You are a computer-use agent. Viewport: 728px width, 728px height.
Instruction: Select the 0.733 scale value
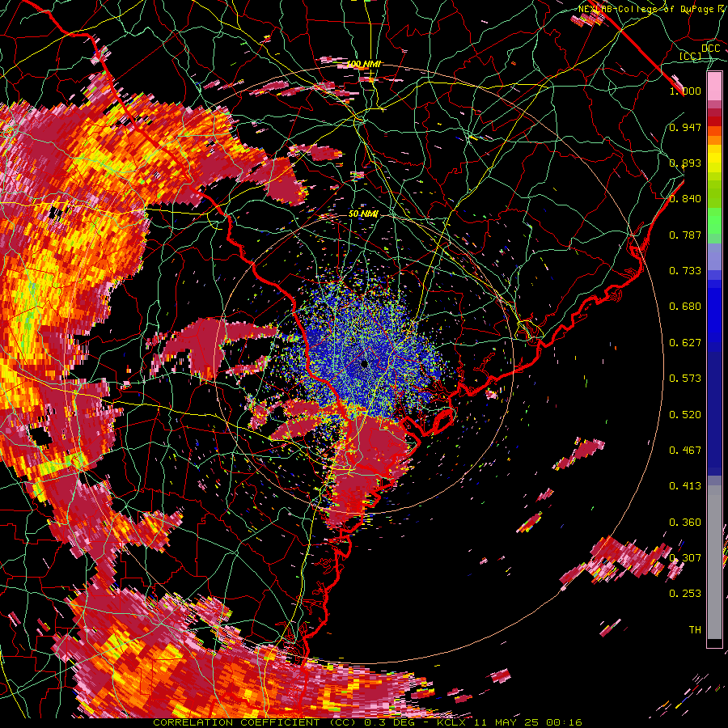pos(685,270)
